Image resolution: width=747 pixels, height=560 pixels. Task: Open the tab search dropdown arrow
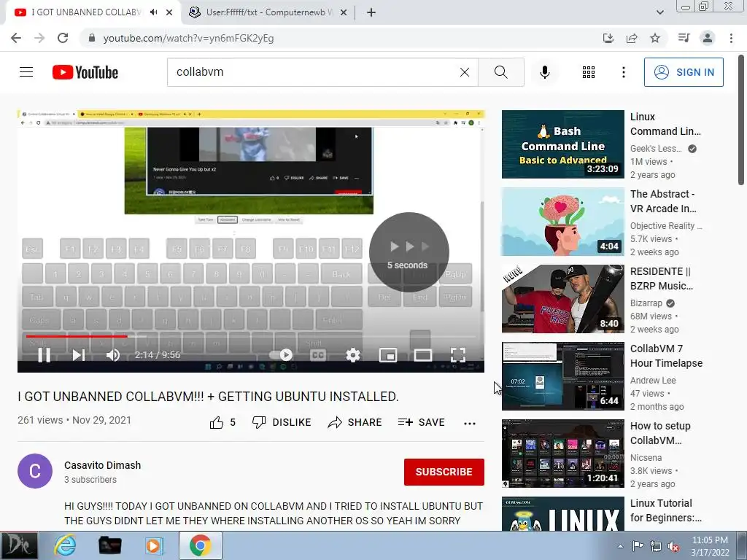[659, 12]
